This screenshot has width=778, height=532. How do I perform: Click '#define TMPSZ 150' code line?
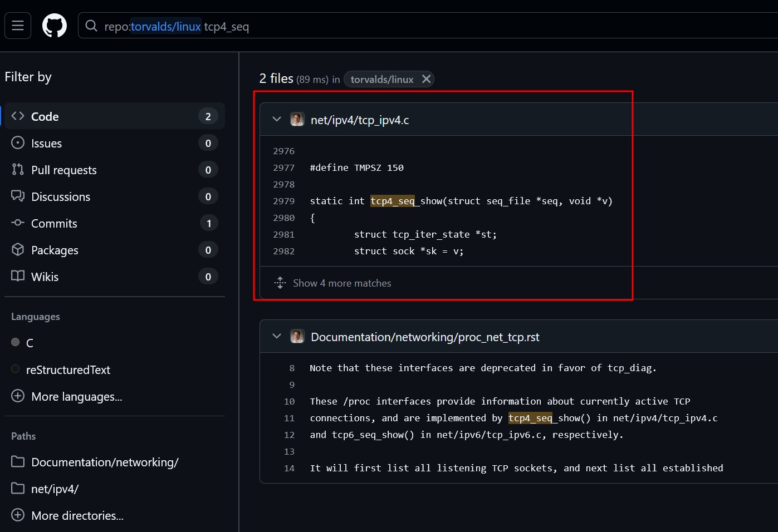pyautogui.click(x=356, y=168)
